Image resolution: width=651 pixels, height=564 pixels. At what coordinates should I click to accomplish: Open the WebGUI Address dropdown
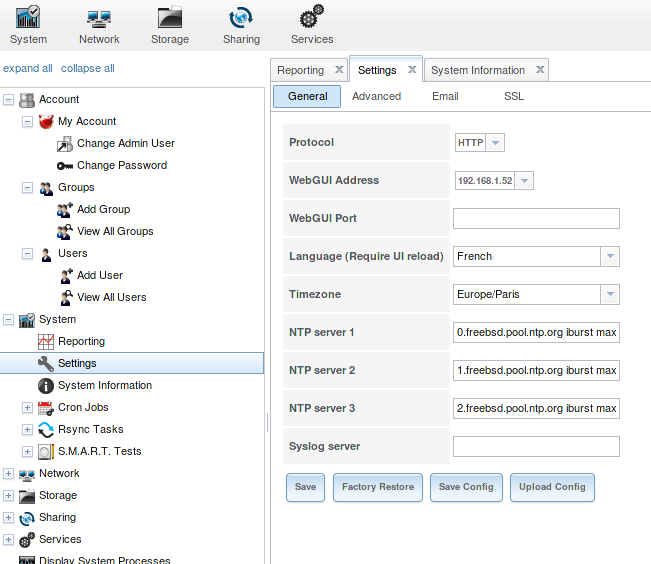coord(524,181)
